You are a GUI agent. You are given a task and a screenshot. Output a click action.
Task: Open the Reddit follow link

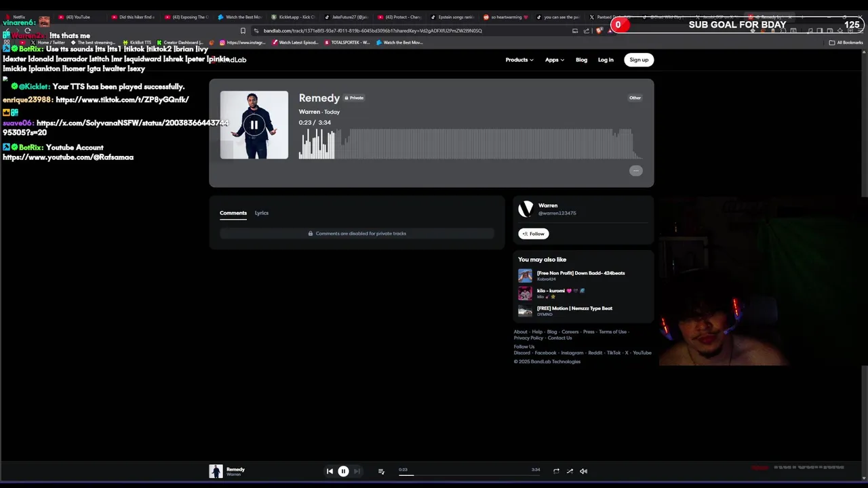pyautogui.click(x=595, y=353)
